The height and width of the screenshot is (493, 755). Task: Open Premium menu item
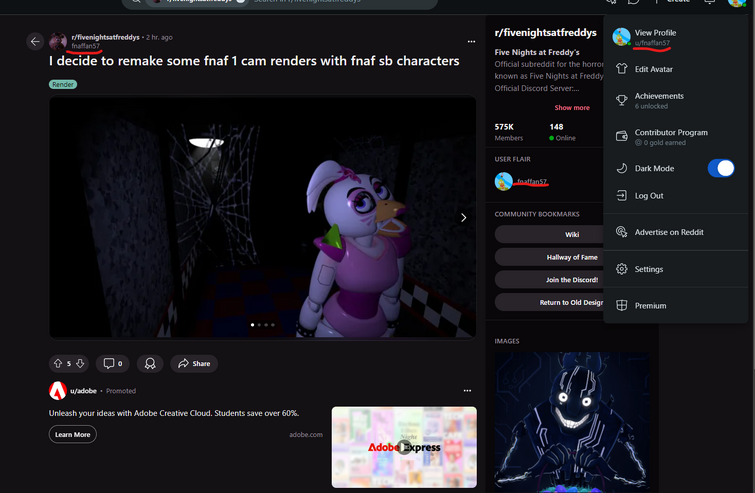tap(675, 305)
